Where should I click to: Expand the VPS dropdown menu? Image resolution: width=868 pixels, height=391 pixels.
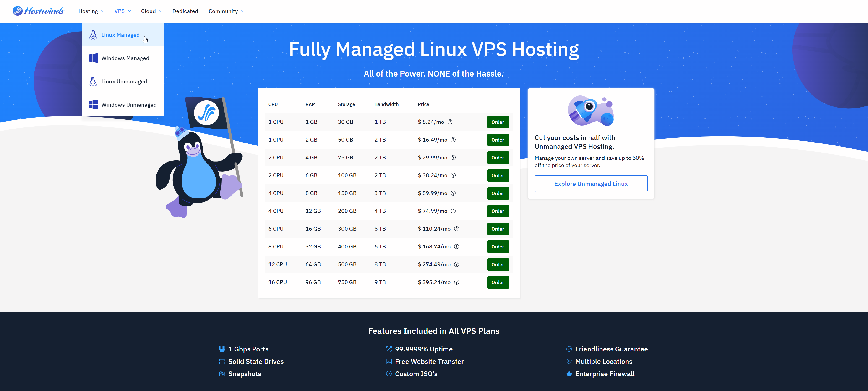[123, 11]
